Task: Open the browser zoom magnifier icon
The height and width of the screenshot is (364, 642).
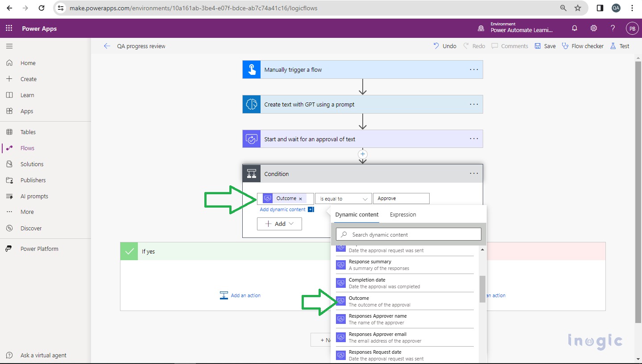Action: [x=563, y=8]
